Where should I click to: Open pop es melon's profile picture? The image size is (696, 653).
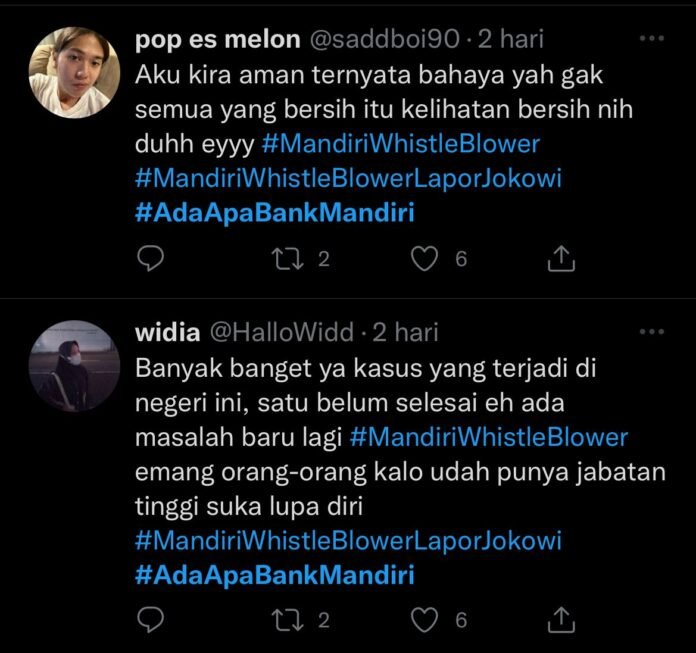tap(74, 72)
